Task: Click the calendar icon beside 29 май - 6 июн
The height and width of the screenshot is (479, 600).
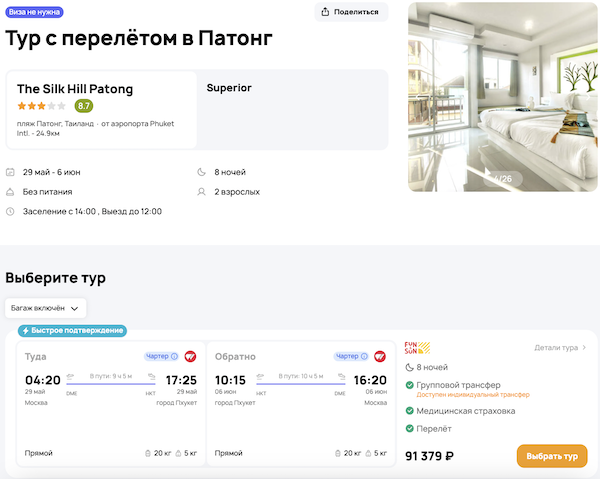Action: [10, 172]
